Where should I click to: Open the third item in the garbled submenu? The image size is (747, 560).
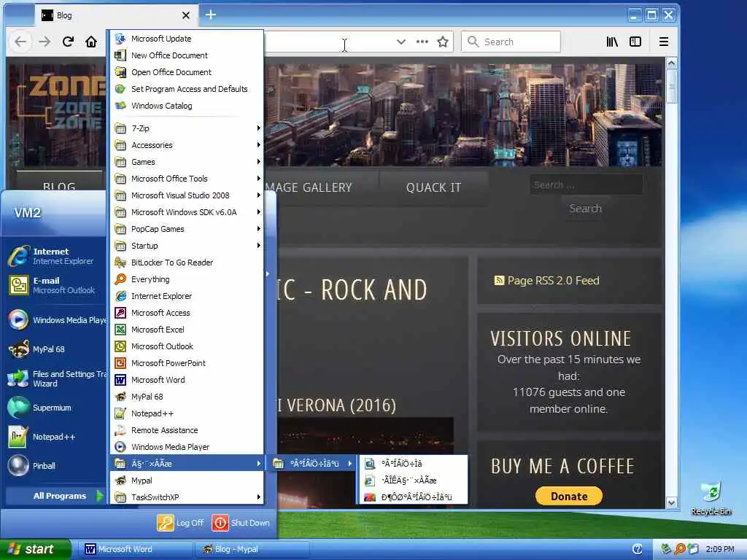[x=413, y=497]
